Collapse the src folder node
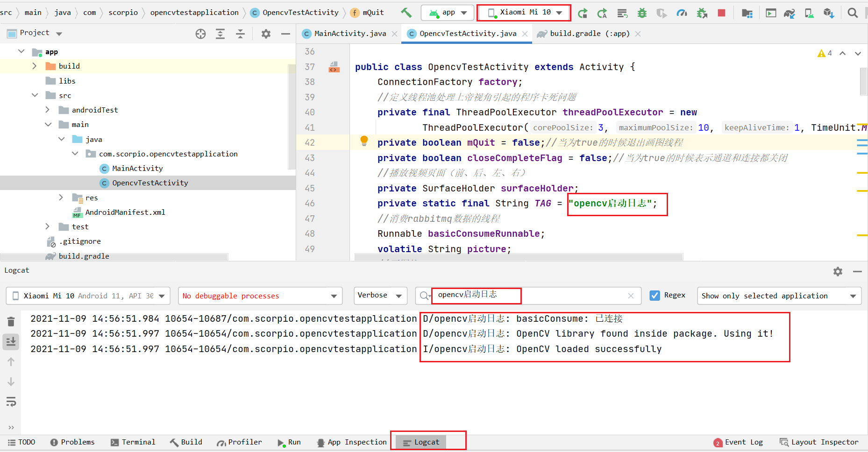Image resolution: width=868 pixels, height=452 pixels. click(35, 95)
